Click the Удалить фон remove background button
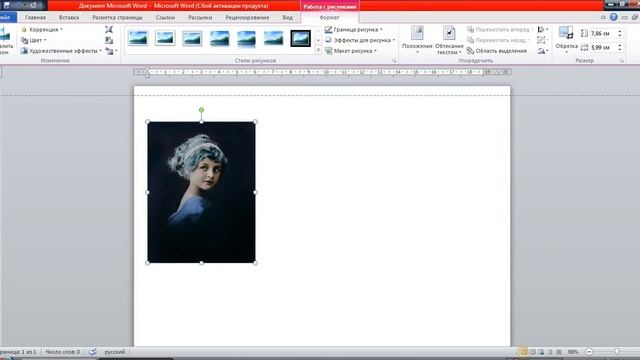Viewport: 640px width, 360px height. point(6,40)
